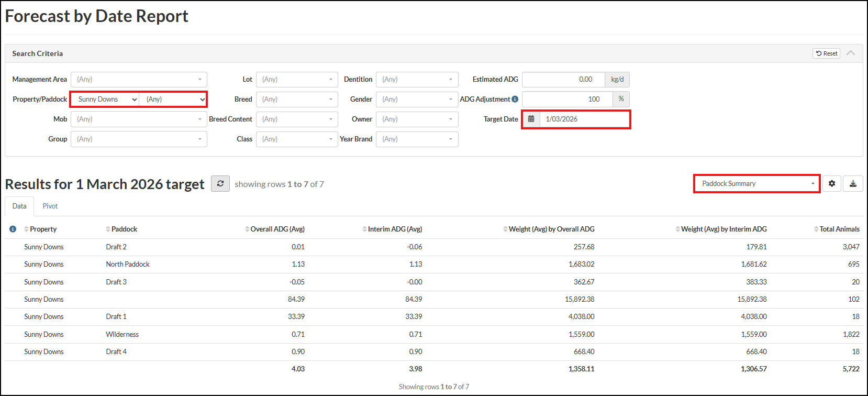The image size is (868, 396).
Task: Click the Target Date input field
Action: point(584,119)
